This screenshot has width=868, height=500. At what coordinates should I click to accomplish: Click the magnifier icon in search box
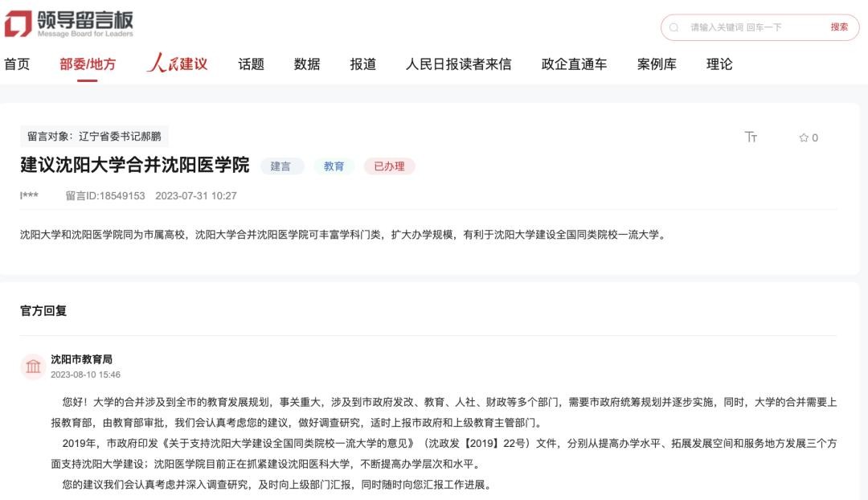(x=674, y=27)
